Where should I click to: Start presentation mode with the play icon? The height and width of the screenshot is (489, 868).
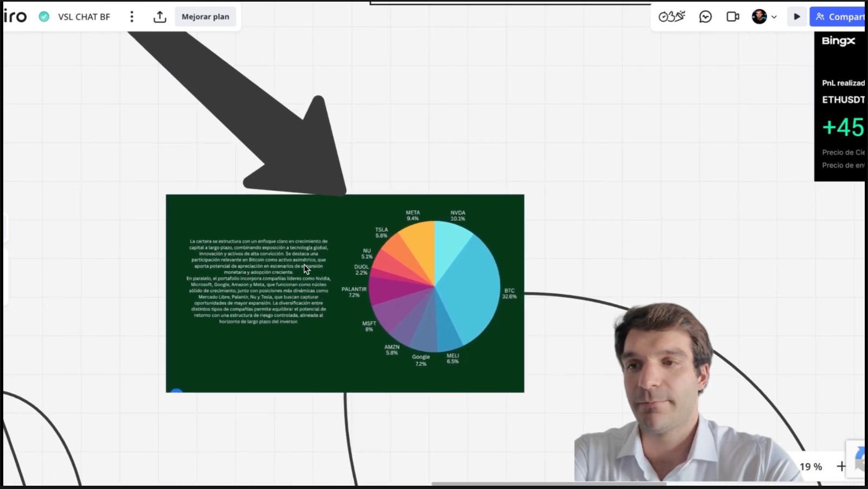coord(796,17)
